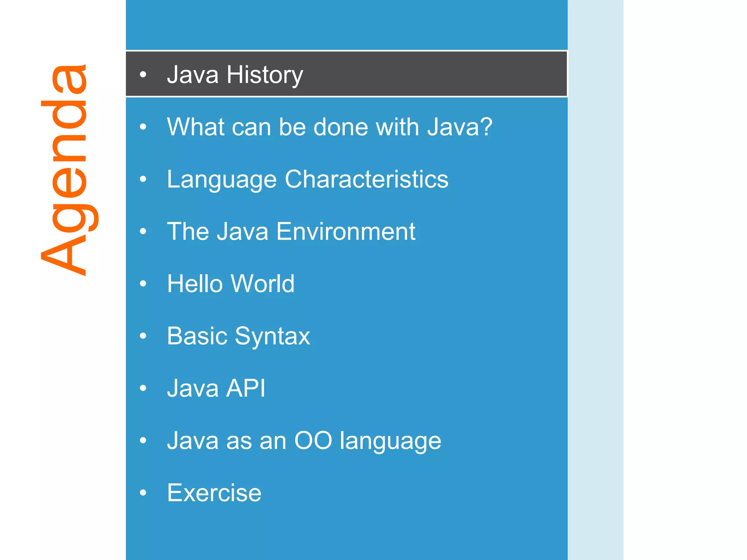This screenshot has height=560, width=747.
Task: Select the 'Language Characteristics' bullet
Action: point(307,179)
